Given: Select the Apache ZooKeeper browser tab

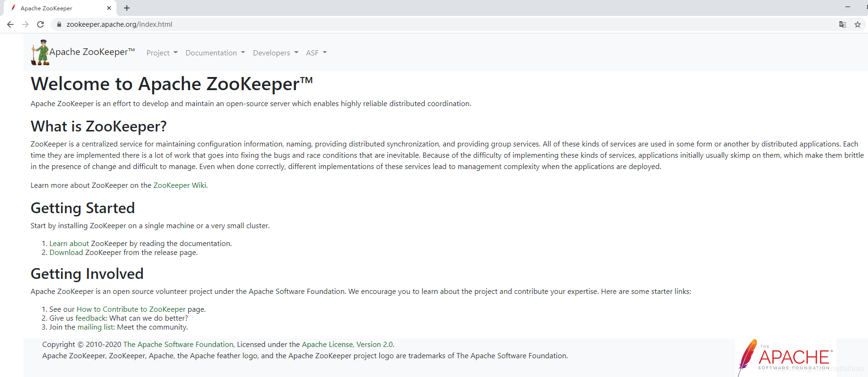Looking at the screenshot, I should coord(59,8).
